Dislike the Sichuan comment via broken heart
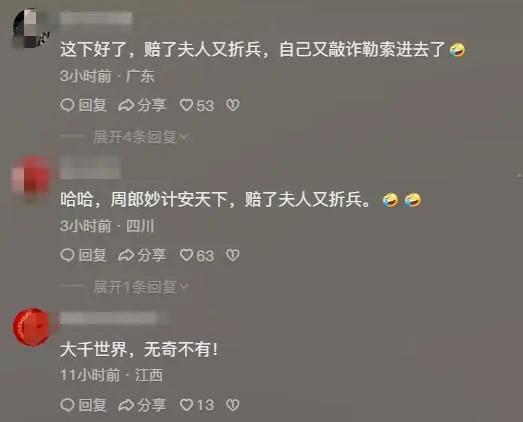 click(x=233, y=256)
